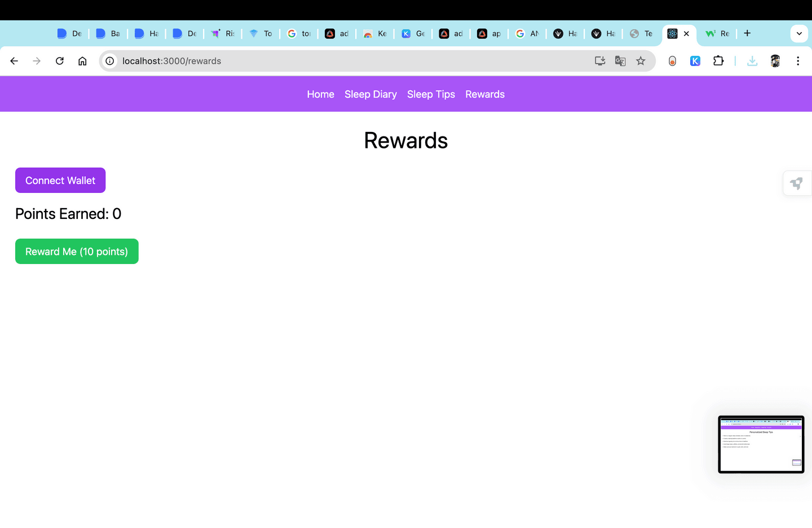Switch to the 'Ri' tab

(x=223, y=34)
